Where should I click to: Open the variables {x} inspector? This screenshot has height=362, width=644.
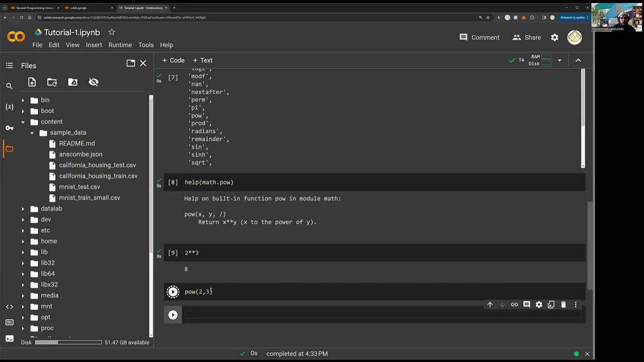click(9, 107)
